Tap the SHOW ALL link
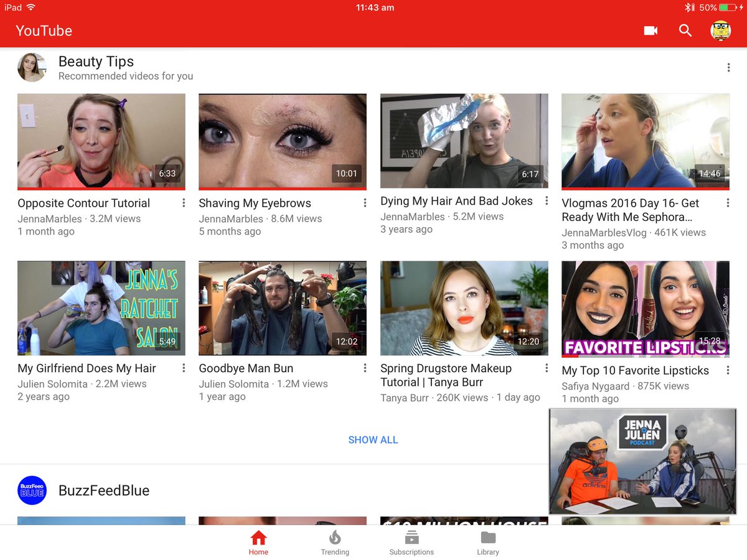The image size is (747, 560). pyautogui.click(x=373, y=440)
